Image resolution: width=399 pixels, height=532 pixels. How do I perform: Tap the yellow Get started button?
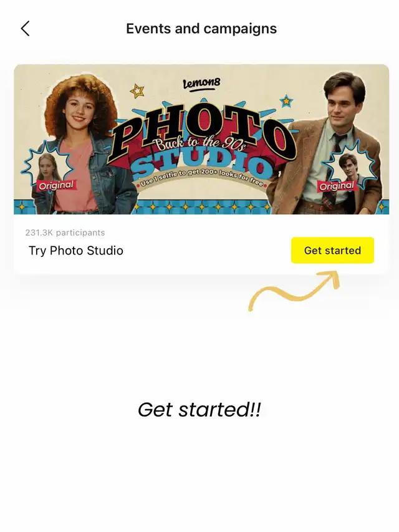tap(332, 250)
